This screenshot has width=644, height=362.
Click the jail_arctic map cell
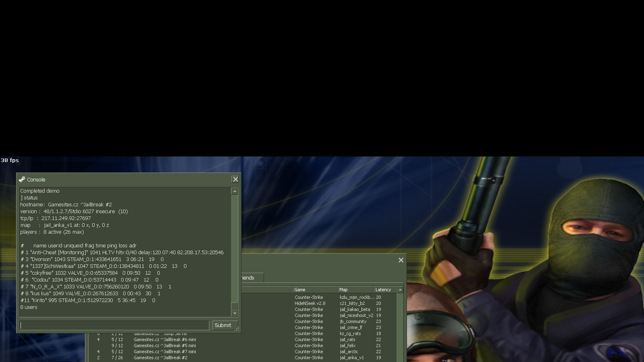click(x=349, y=352)
